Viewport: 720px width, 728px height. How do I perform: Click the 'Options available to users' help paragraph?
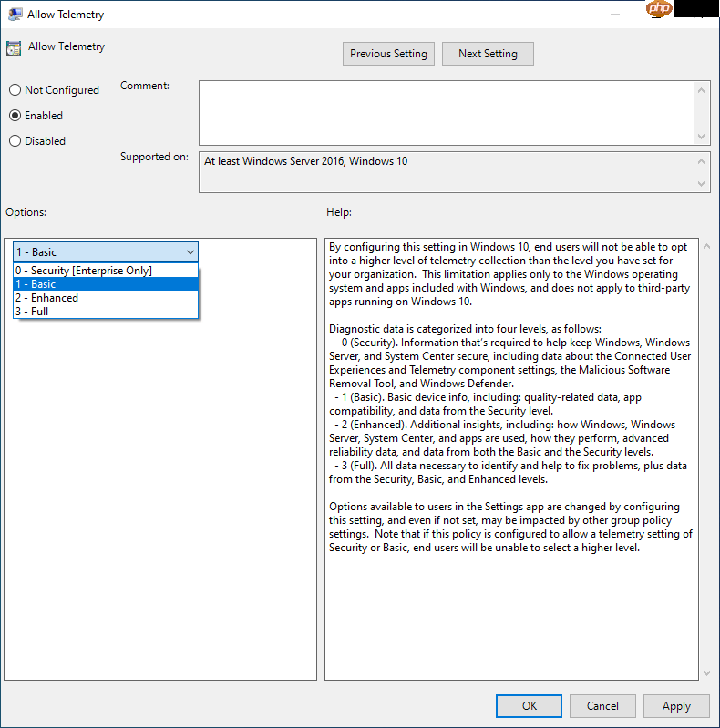[510, 527]
